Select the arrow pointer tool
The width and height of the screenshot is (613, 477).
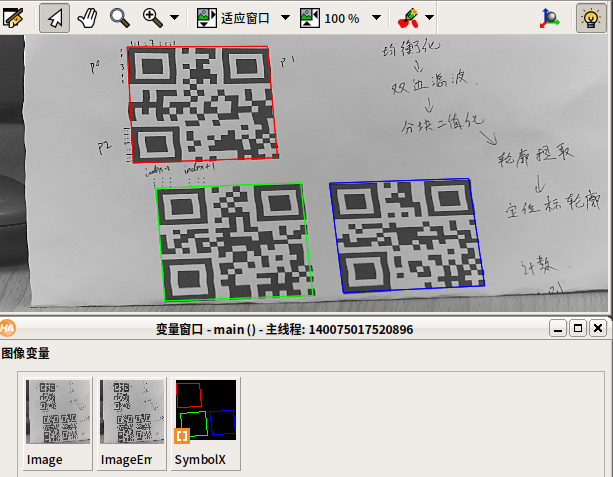click(55, 18)
